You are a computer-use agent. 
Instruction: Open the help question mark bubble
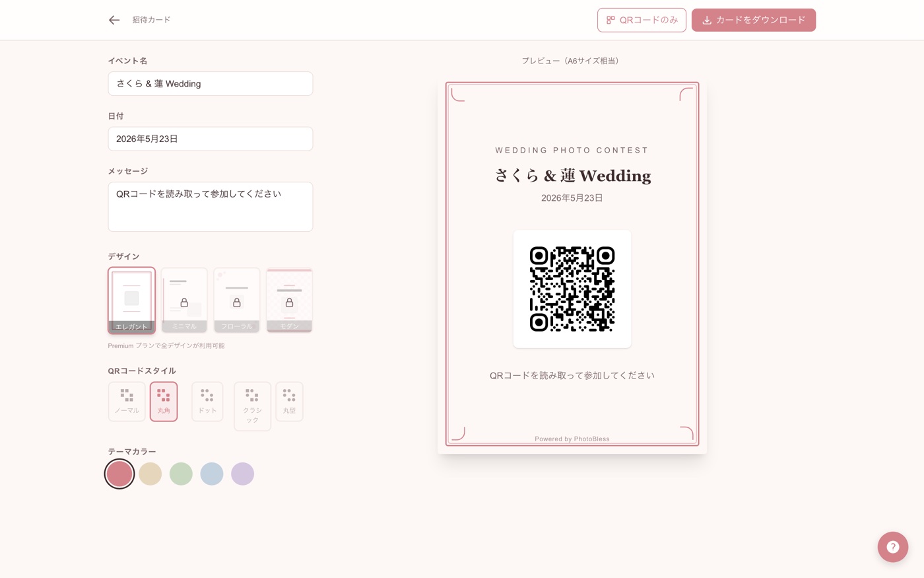coord(893,547)
